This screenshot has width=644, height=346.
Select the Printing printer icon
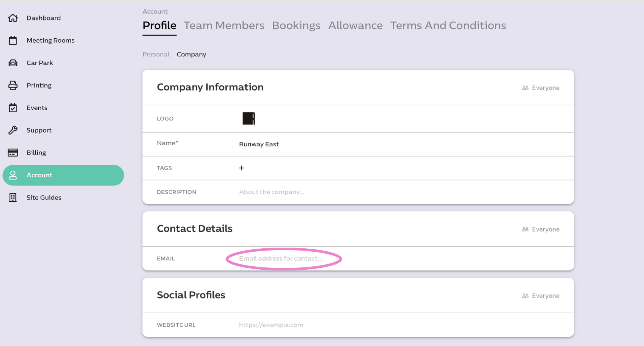tap(13, 85)
